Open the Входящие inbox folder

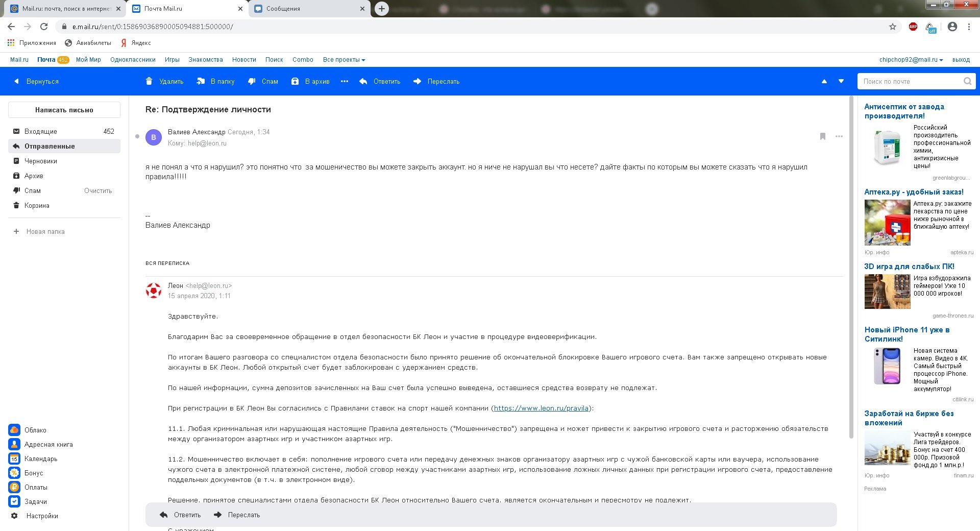tap(41, 131)
